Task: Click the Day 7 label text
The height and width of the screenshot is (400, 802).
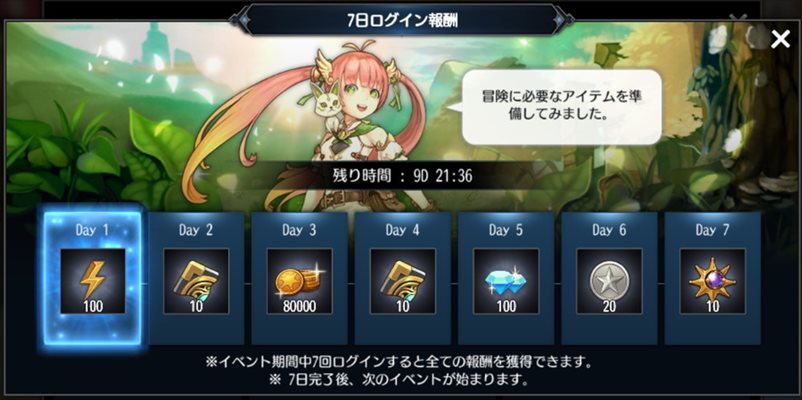Action: click(712, 230)
